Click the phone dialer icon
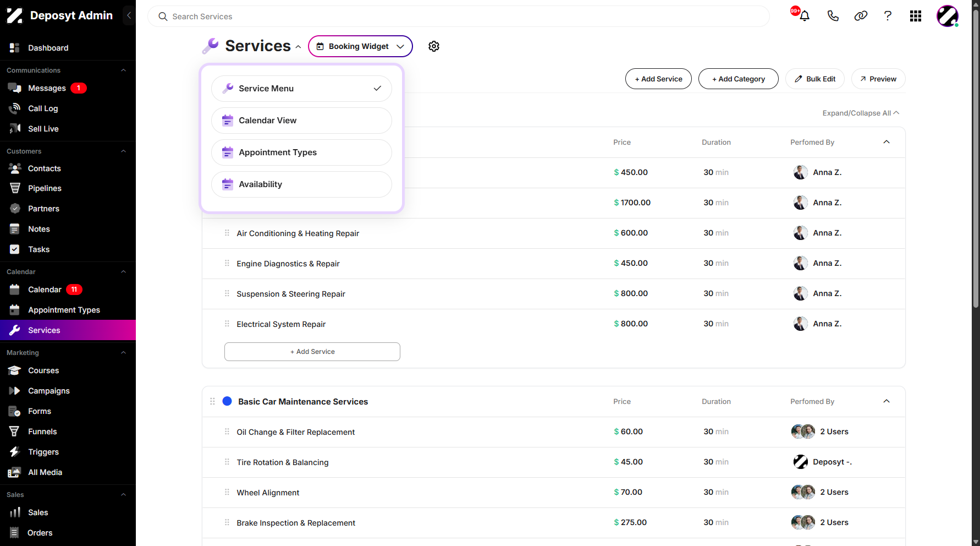The height and width of the screenshot is (546, 980). (x=833, y=16)
